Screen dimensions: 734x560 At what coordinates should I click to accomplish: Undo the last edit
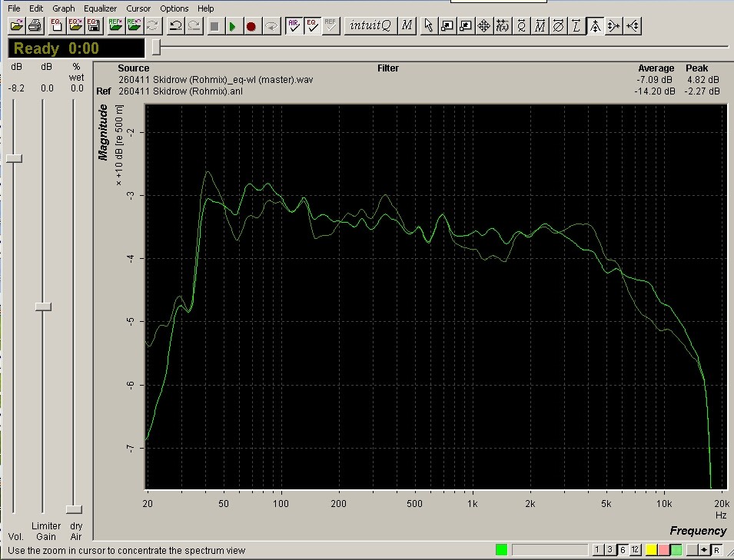[175, 25]
